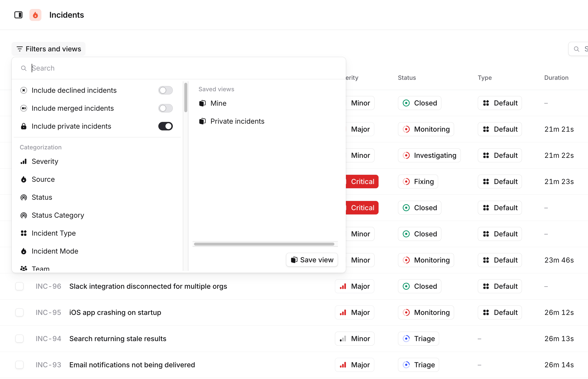Click the INC-93 Triage status icon
This screenshot has height=379, width=588.
click(x=406, y=365)
